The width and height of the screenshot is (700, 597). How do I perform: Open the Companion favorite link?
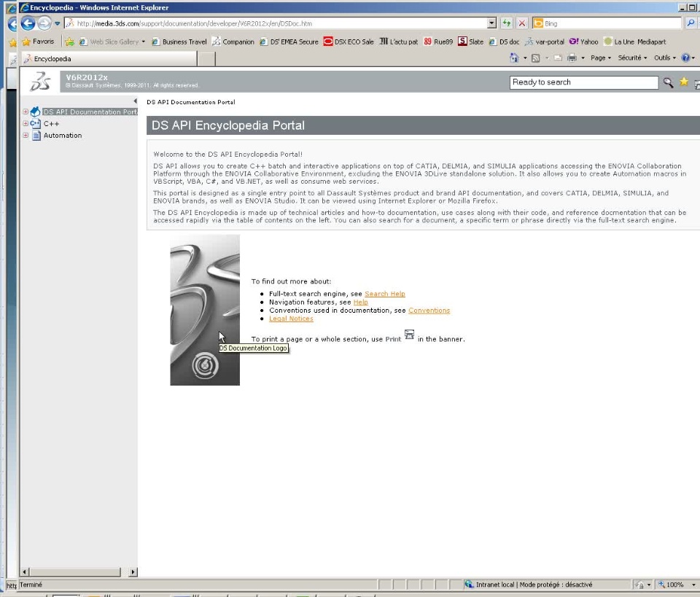[233, 42]
